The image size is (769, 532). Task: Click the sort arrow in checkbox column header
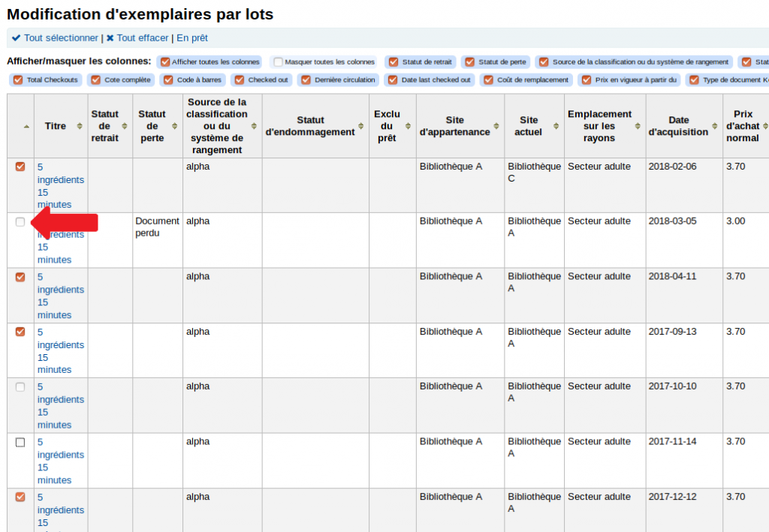click(x=26, y=126)
